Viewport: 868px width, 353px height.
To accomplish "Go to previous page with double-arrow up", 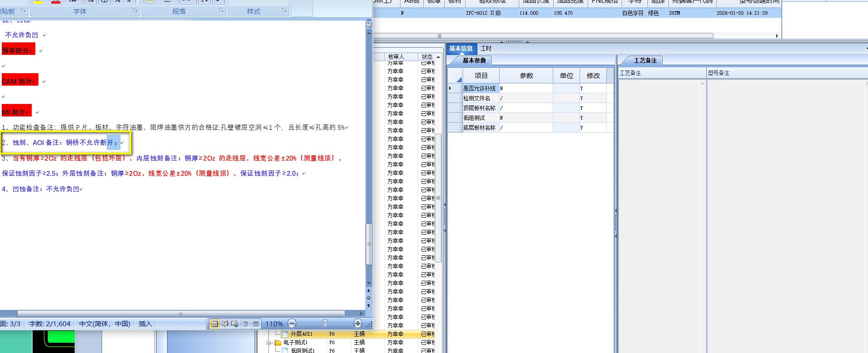I will click(x=368, y=291).
